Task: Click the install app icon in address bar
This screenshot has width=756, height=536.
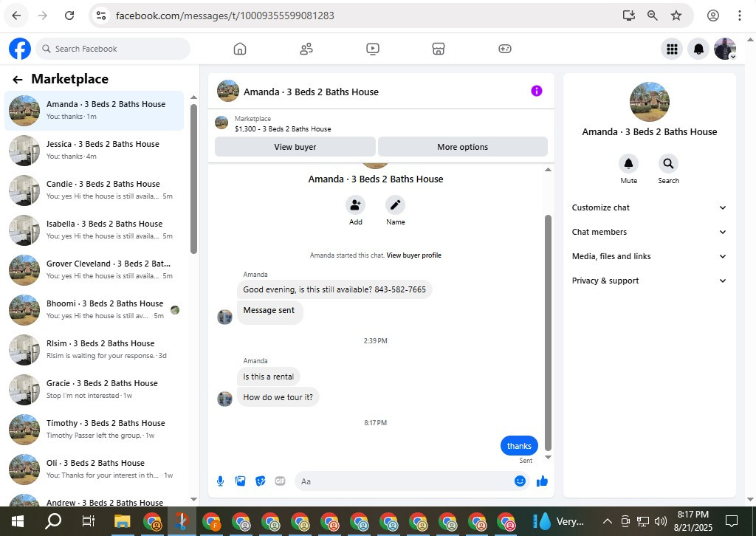Action: click(x=629, y=16)
